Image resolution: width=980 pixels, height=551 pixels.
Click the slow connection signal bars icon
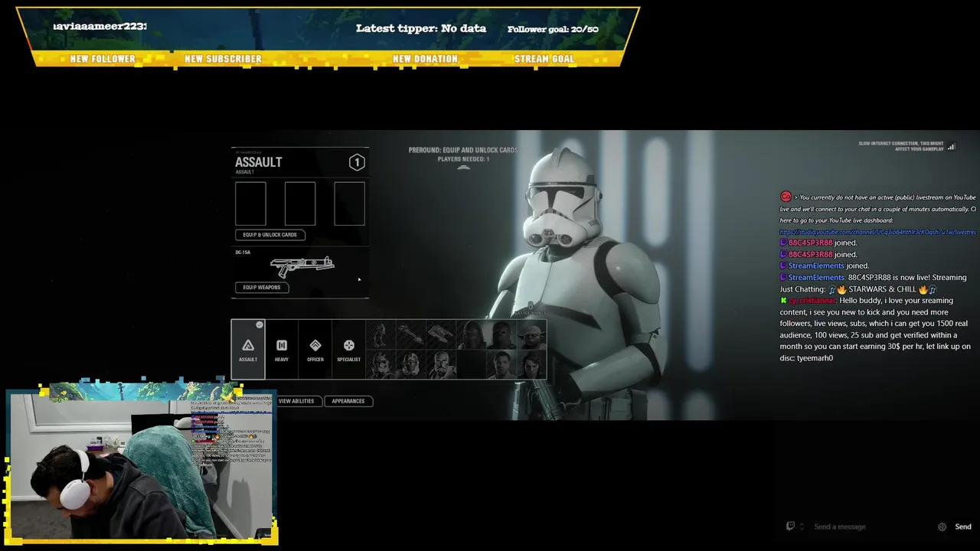coord(952,147)
